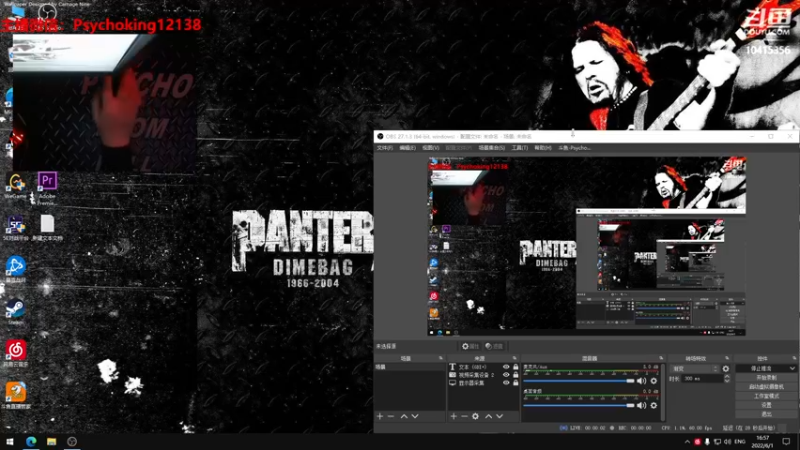
Task: Toggle visibility eye of 文本 (GDI+) source
Action: click(x=506, y=367)
